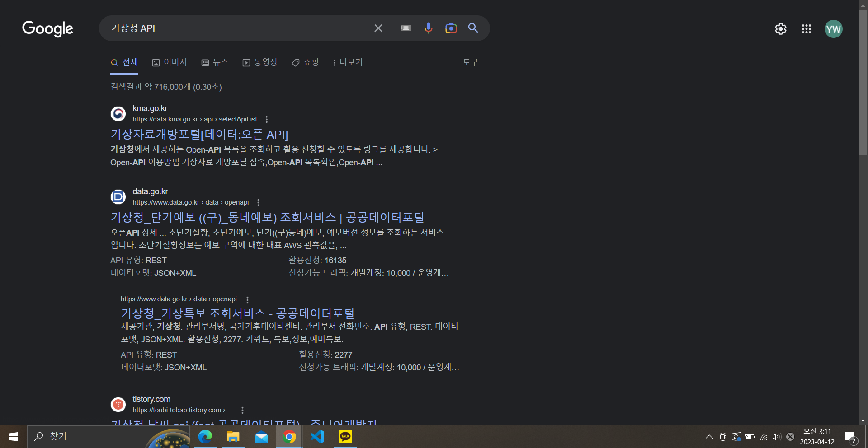Image resolution: width=868 pixels, height=448 pixels.
Task: Click the snippet starting 오픈API 상세
Action: (277, 239)
